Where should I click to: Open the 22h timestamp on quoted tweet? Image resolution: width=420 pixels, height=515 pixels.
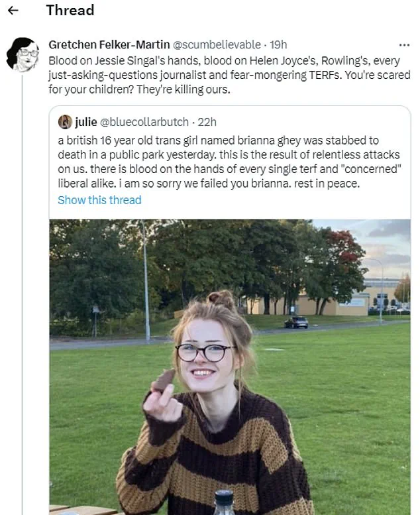tap(207, 122)
